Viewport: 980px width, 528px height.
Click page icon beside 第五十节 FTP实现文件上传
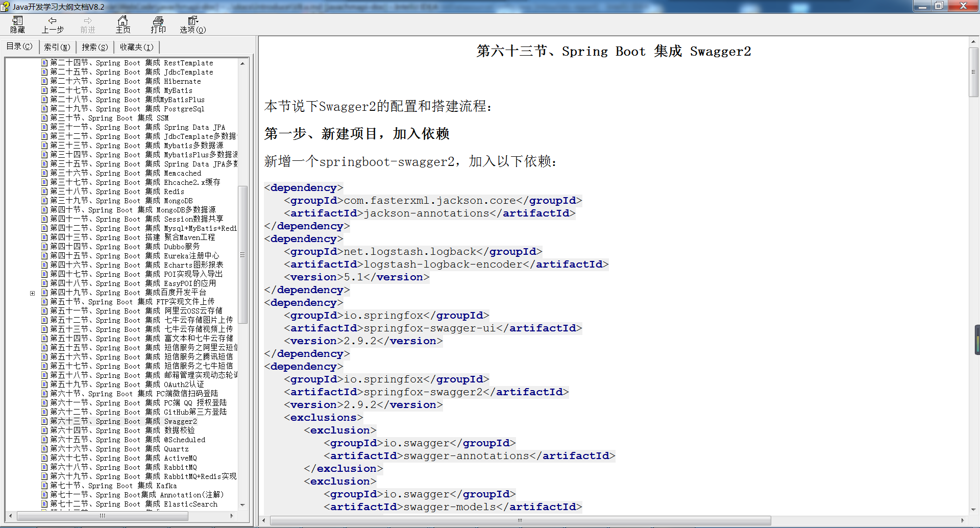pos(45,302)
